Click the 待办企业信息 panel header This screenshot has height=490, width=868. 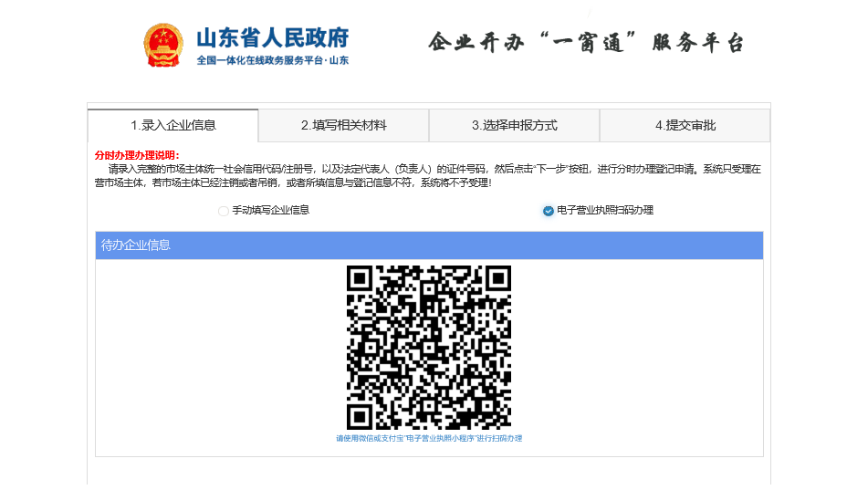tap(429, 245)
